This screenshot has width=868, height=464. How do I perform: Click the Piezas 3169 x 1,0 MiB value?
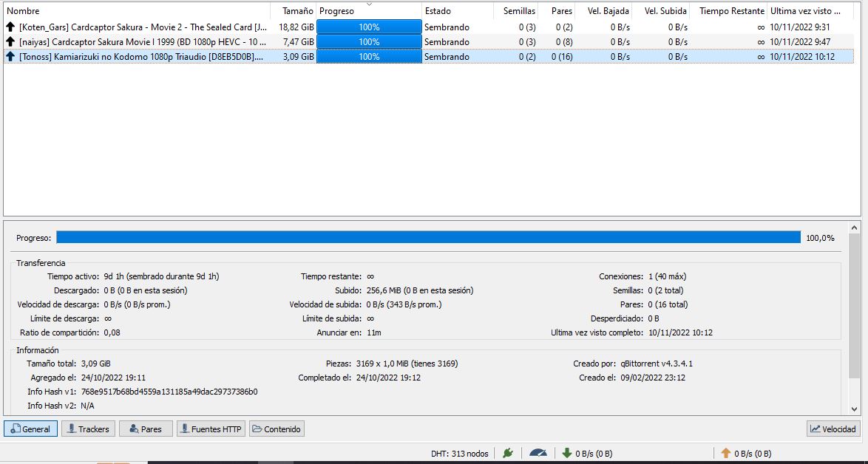coord(407,364)
